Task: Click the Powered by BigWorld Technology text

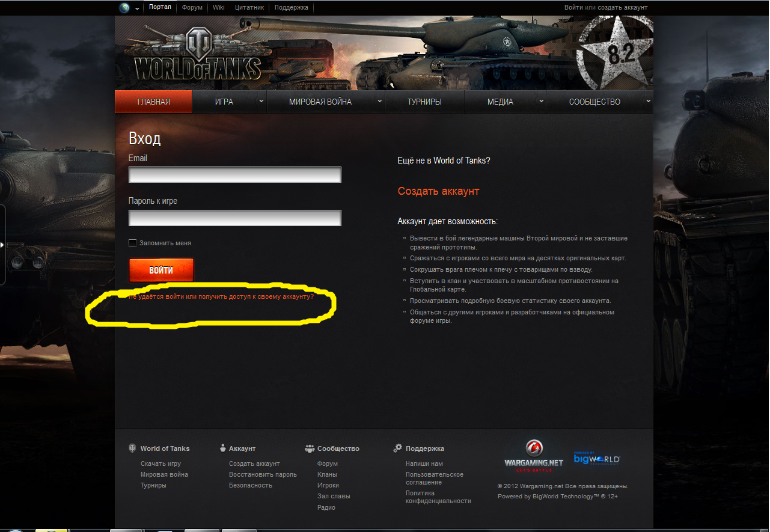Action: pyautogui.click(x=558, y=497)
